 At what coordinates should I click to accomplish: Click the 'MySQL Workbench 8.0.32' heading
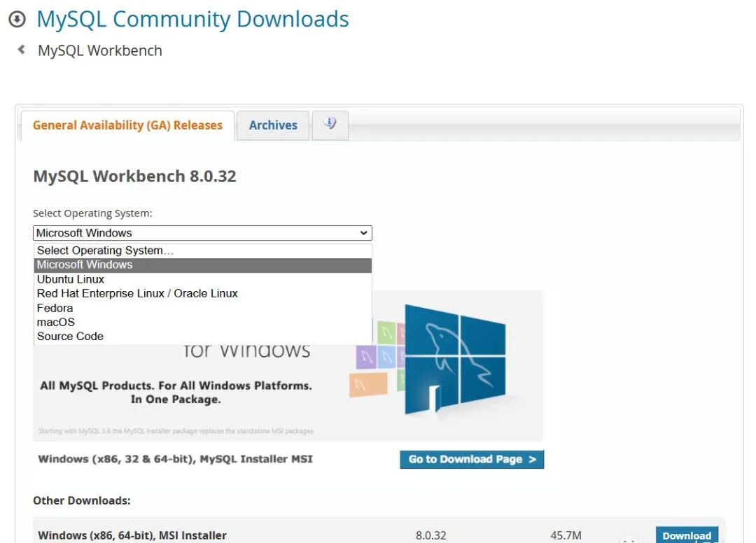coord(134,176)
